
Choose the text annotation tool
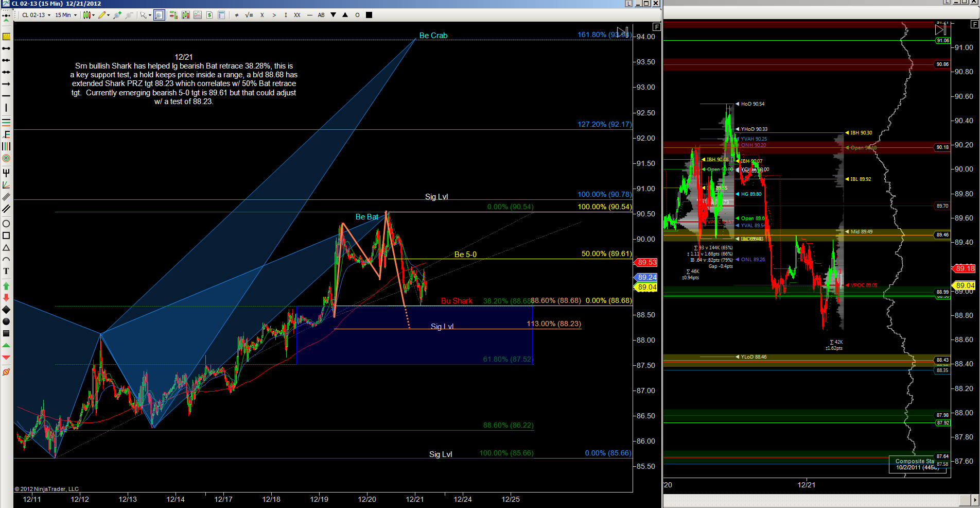coord(6,271)
